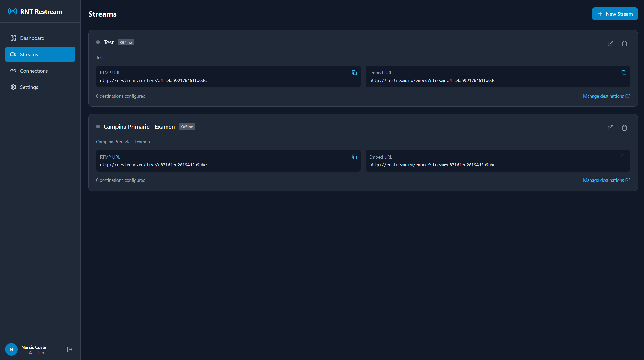Delete the Test stream
Image resolution: width=644 pixels, height=360 pixels.
click(624, 44)
